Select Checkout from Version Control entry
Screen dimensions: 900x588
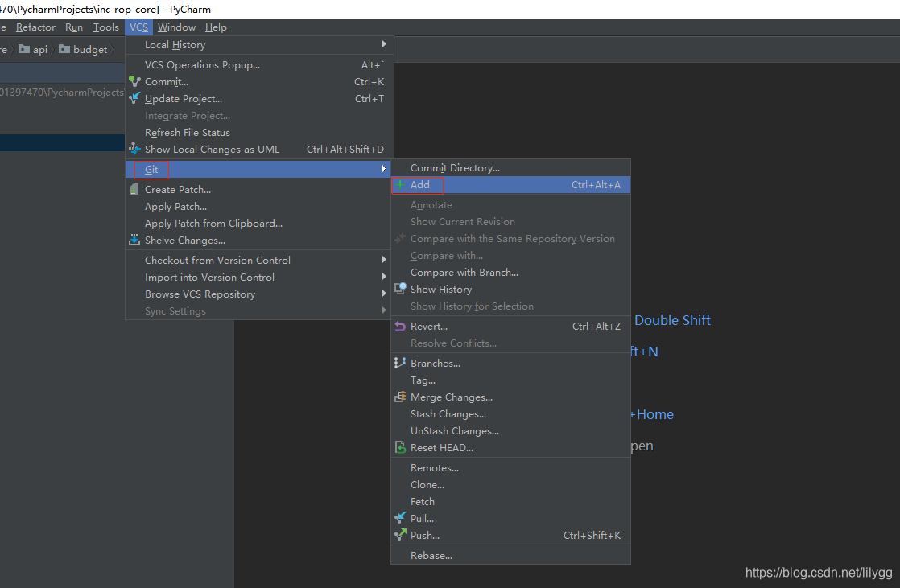click(259, 261)
